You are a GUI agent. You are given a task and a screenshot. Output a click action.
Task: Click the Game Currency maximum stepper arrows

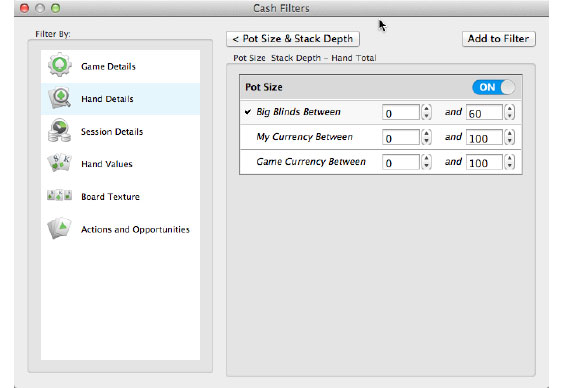[x=510, y=162]
